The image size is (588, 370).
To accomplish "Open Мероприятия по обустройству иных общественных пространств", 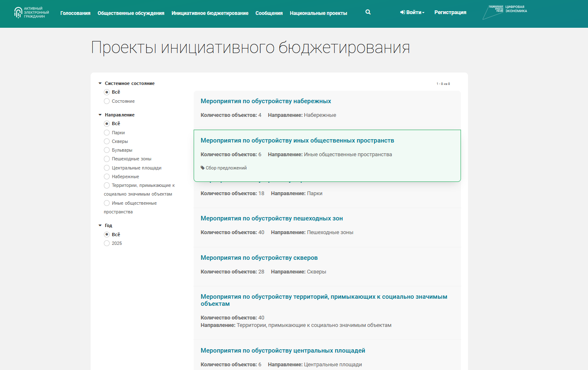I will point(297,140).
